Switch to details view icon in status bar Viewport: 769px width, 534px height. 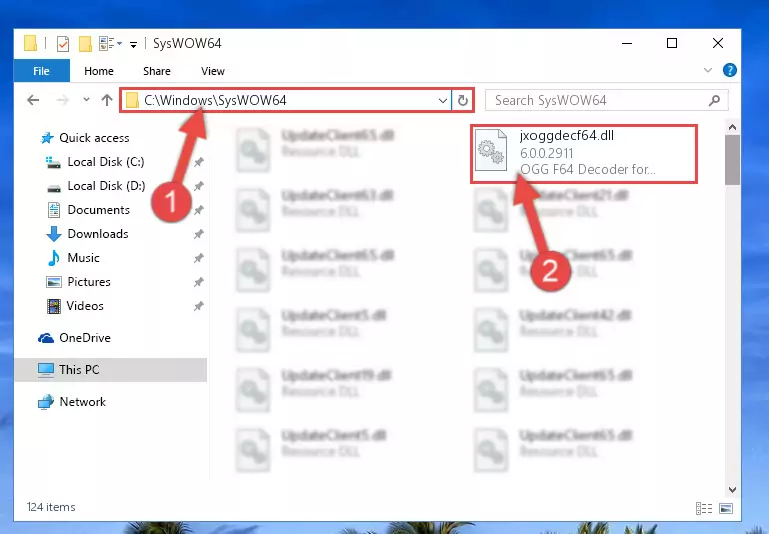coord(704,509)
